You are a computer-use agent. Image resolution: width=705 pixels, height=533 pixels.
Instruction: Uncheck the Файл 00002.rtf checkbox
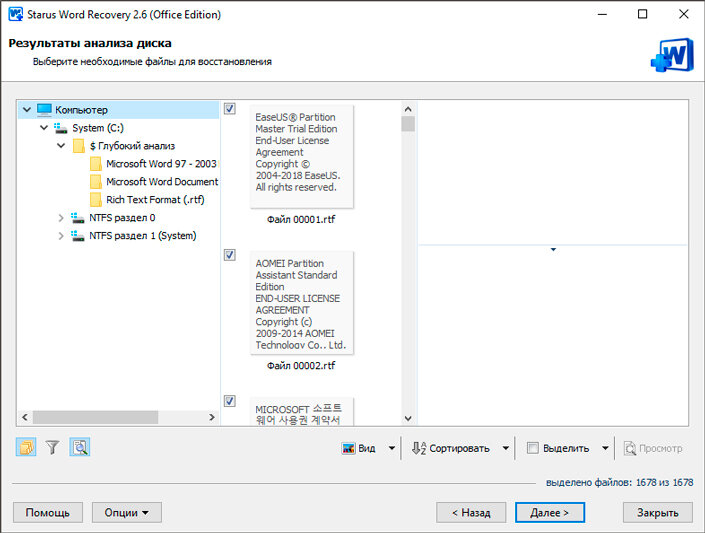pyautogui.click(x=230, y=255)
